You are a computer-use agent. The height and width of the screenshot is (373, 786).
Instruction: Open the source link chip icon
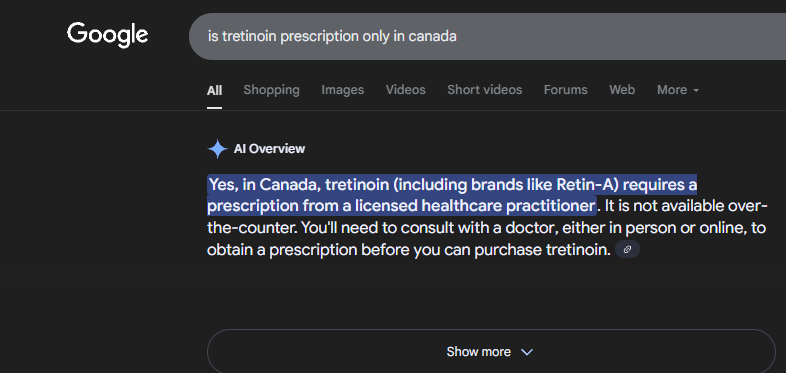point(627,250)
